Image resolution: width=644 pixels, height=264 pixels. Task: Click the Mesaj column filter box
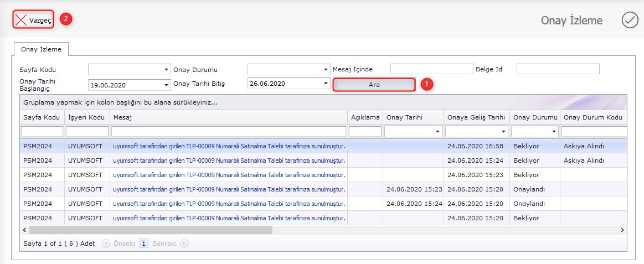[x=228, y=132]
